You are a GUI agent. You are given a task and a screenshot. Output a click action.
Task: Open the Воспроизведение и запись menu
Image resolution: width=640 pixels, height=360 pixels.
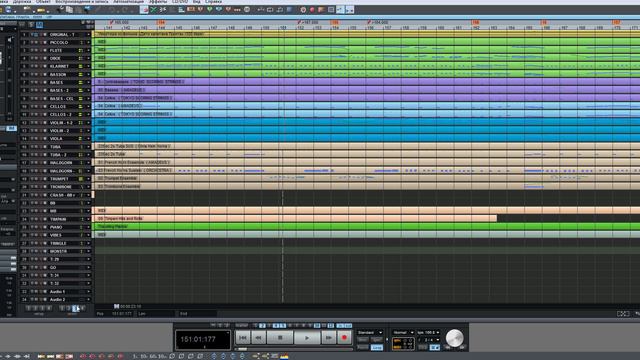[82, 2]
